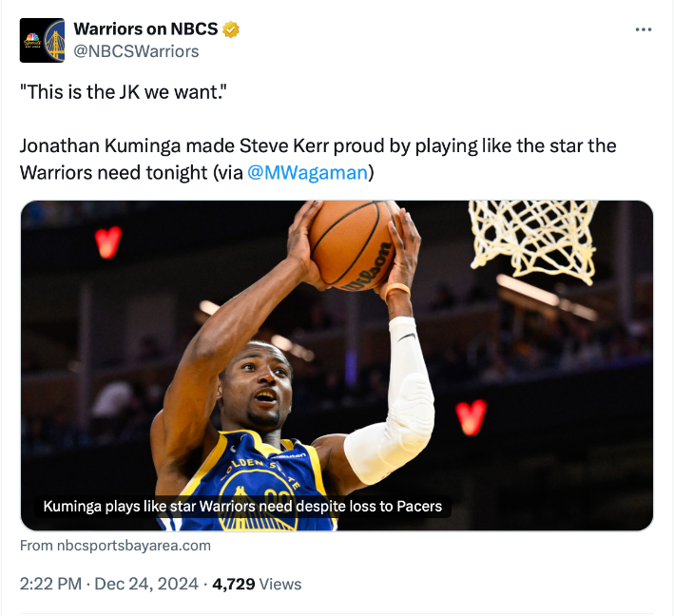Screen dimensions: 674x616
Task: Click the Dec 24, 2024 date
Action: click(x=148, y=584)
